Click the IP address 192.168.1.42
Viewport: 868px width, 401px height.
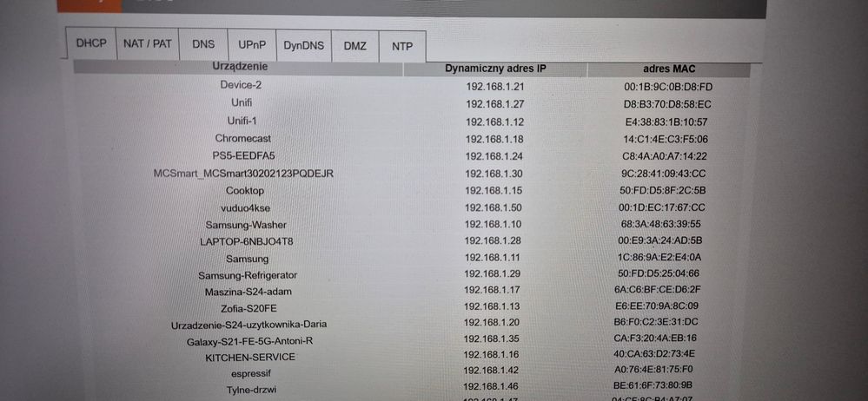tap(493, 370)
